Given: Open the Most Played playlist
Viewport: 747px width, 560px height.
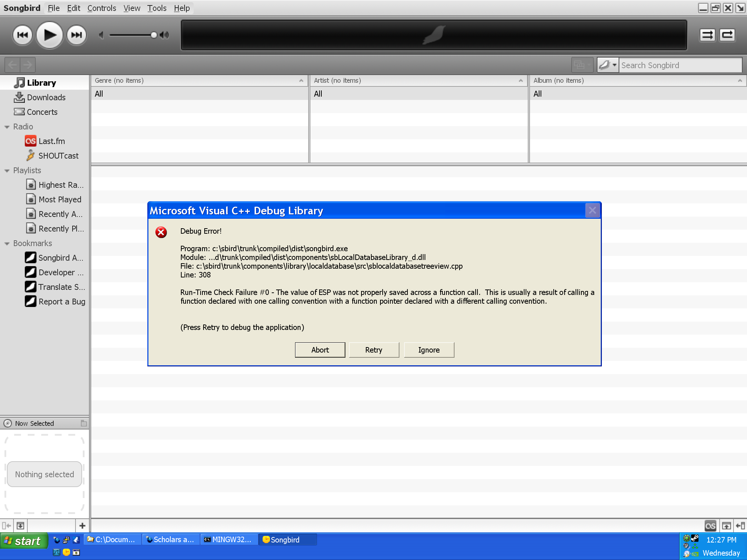Looking at the screenshot, I should pyautogui.click(x=44, y=199).
